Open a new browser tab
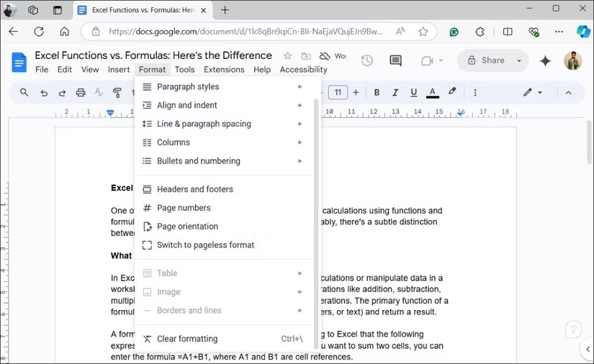 point(225,10)
